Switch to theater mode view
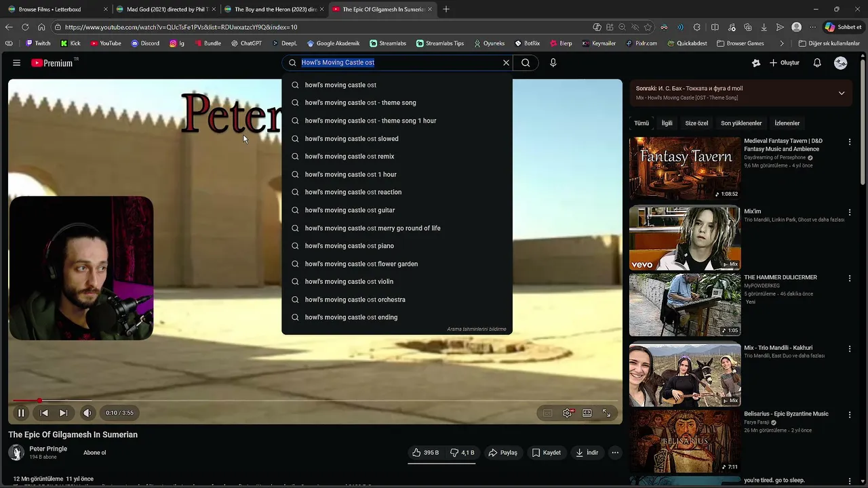The width and height of the screenshot is (868, 488). pyautogui.click(x=587, y=413)
